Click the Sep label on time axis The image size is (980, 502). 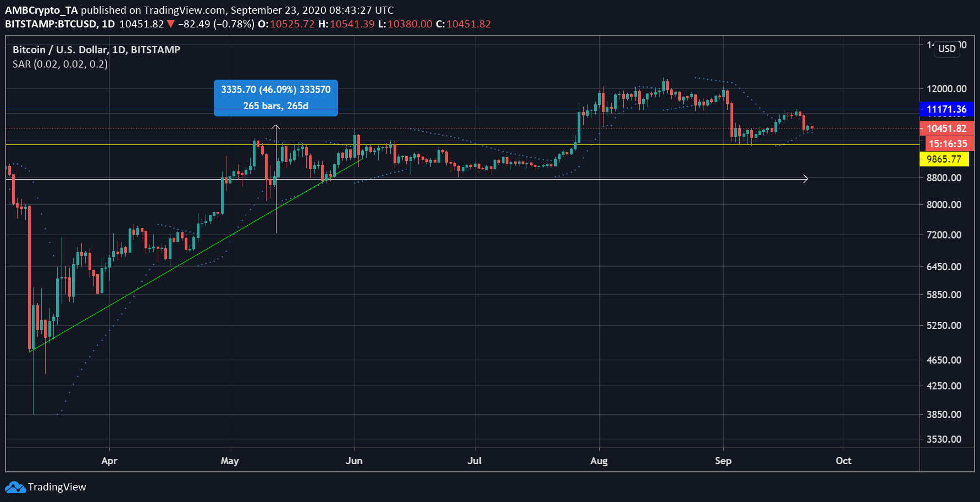(723, 461)
